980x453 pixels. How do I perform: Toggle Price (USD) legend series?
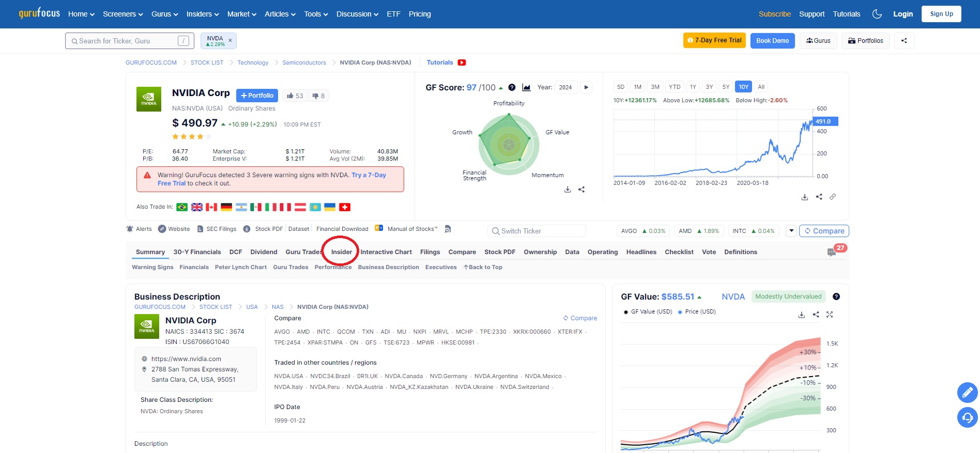click(x=697, y=312)
